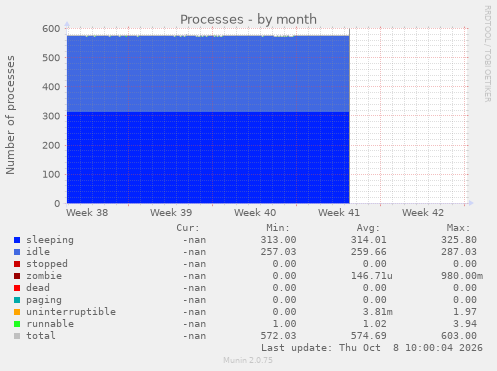Viewport: 497px width, 371px height.
Task: Click the 'Week 39' x-axis label
Action: 171,213
